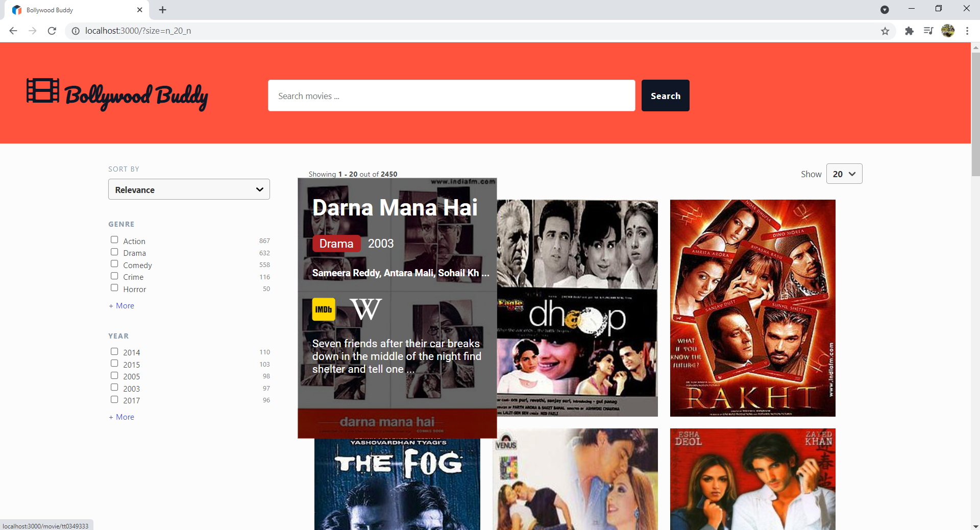
Task: Click the Bollywood Buddy film logo
Action: click(117, 94)
